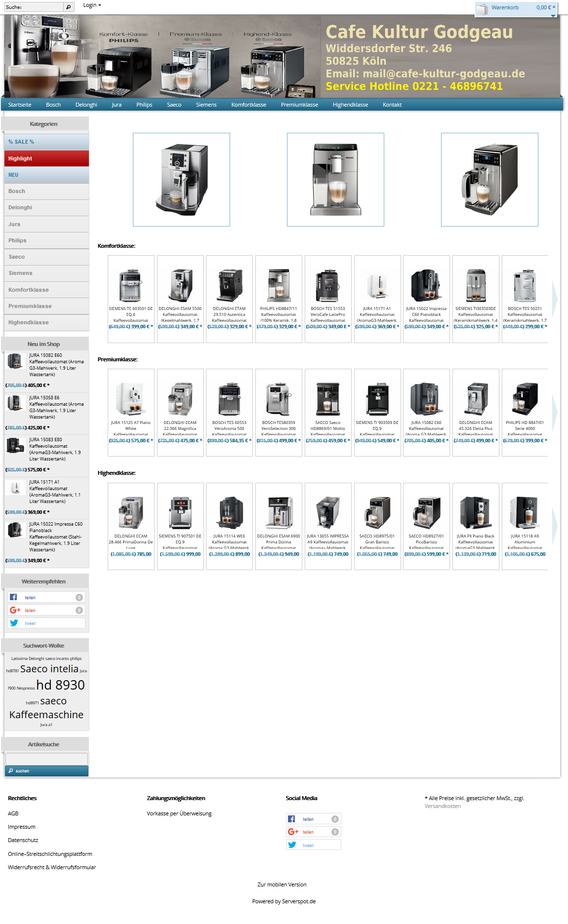Image resolution: width=568 pixels, height=924 pixels.
Task: Open the first large featured Delonghi machine image
Action: [181, 180]
